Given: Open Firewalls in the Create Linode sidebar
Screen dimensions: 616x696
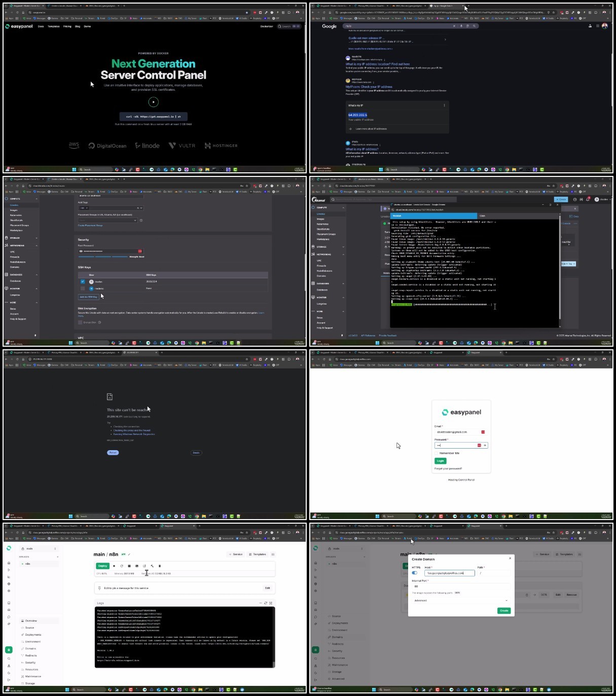Looking at the screenshot, I should [x=15, y=257].
